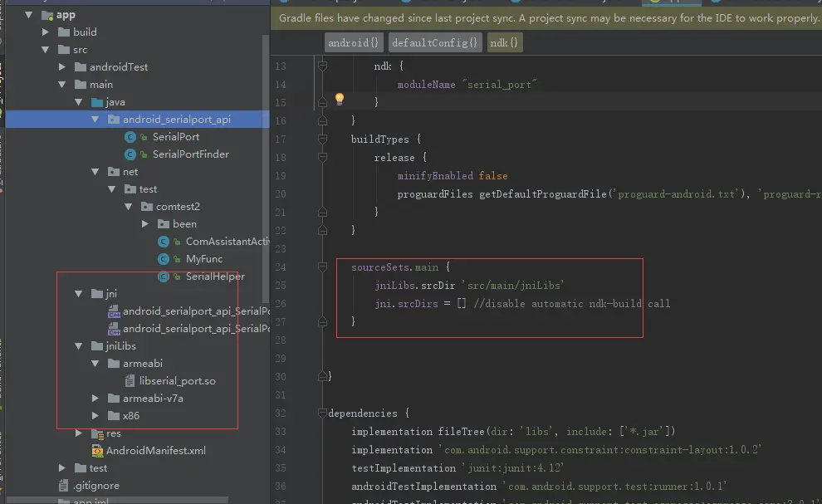Collapse the jniLibs folder arrow
Screen dimensions: 822x504
[x=79, y=346]
